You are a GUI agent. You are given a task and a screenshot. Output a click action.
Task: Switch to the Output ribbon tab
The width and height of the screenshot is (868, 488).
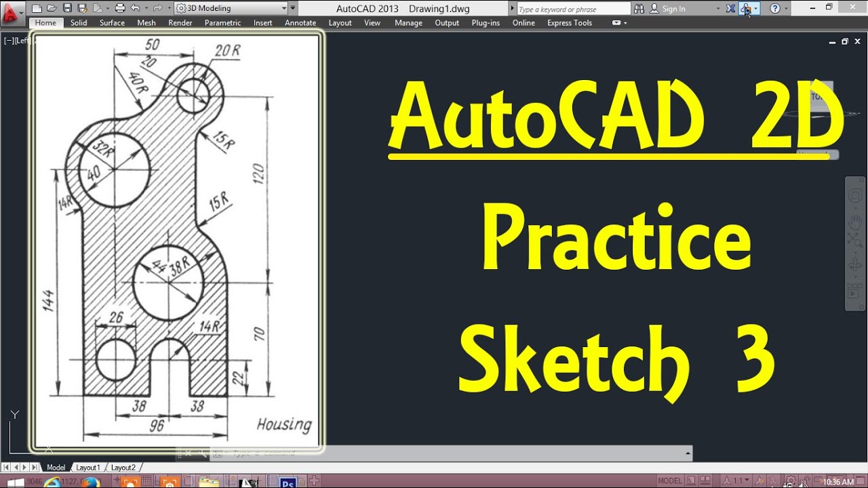click(447, 22)
